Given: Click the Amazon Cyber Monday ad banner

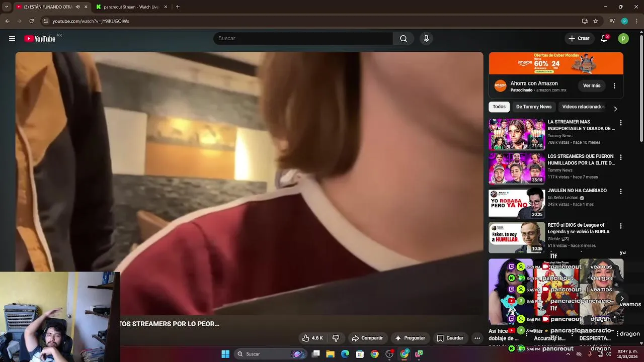Looking at the screenshot, I should pos(556,63).
